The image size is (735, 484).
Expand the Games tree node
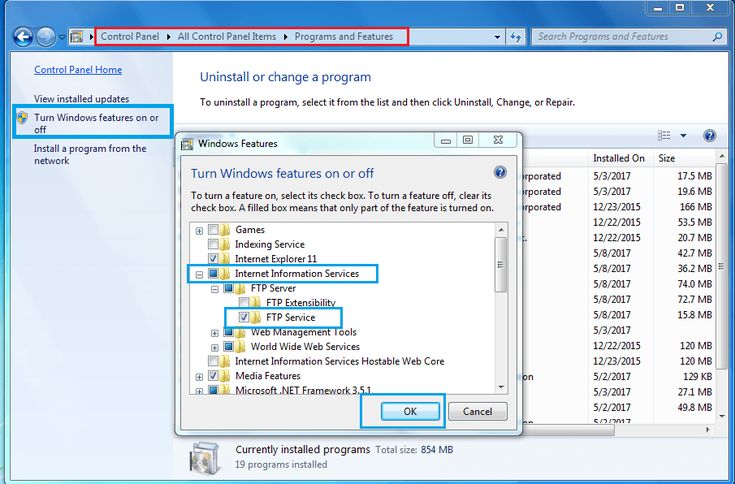click(x=199, y=231)
